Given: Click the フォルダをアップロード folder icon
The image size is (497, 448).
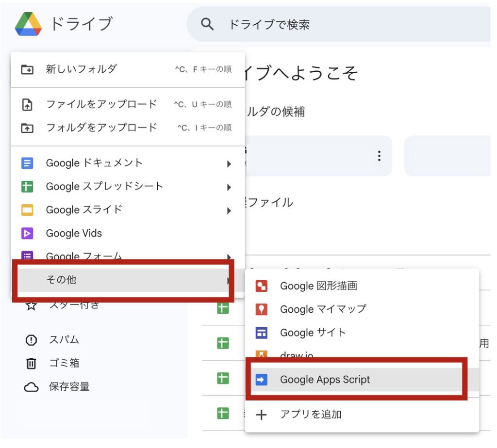Looking at the screenshot, I should coord(27,128).
